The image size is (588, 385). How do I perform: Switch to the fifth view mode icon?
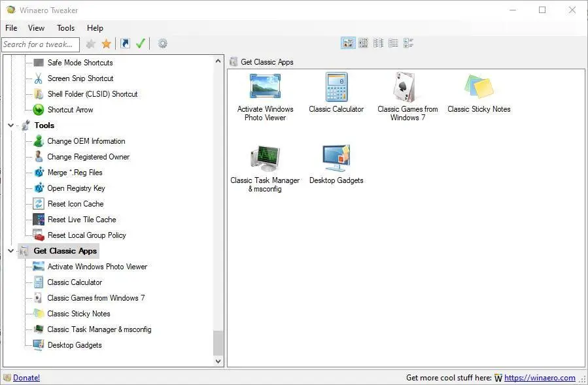408,43
